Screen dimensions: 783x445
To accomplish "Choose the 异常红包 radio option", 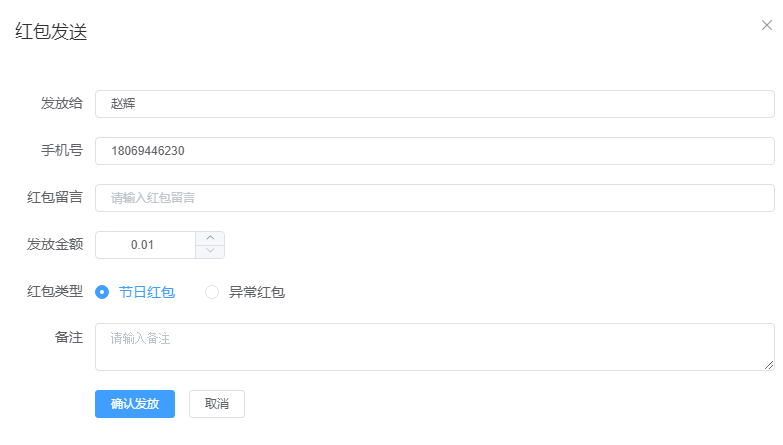I will tap(212, 292).
